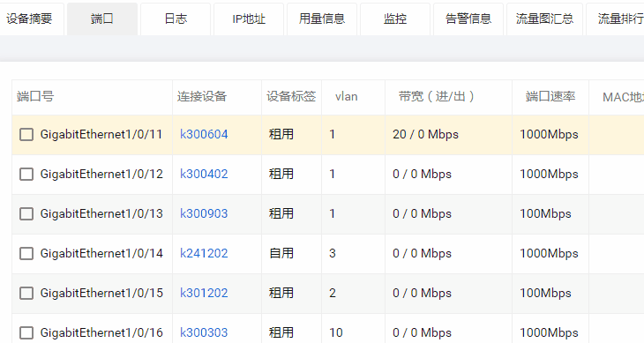The image size is (644, 343).
Task: Click the 设备标签 column header
Action: pyautogui.click(x=291, y=97)
